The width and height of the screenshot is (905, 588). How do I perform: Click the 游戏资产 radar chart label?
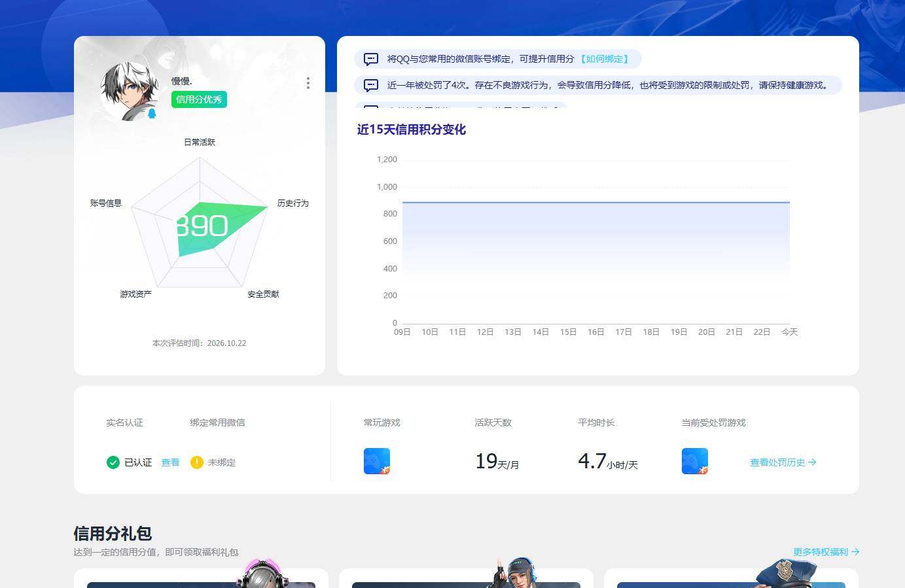point(135,294)
